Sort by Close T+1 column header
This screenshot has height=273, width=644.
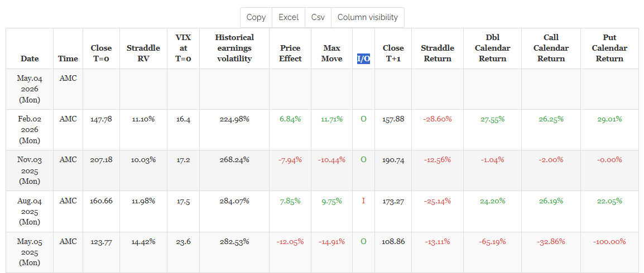393,48
